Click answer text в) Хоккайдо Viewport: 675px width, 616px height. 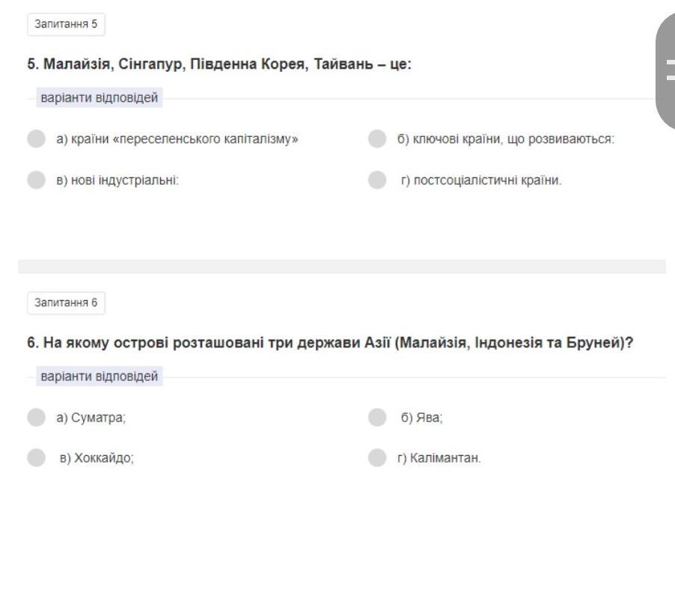(97, 458)
